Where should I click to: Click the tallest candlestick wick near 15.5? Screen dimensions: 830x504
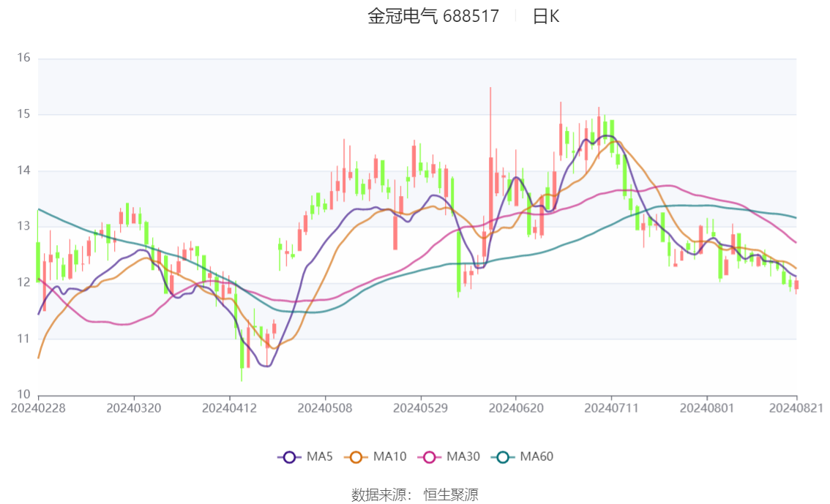tap(490, 159)
